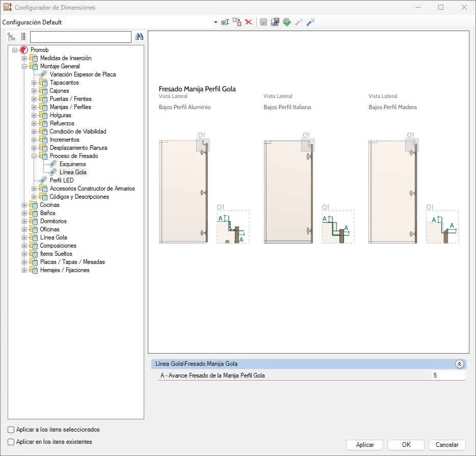476x456 pixels.
Task: Select the Perfil LED tree item
Action: [62, 180]
